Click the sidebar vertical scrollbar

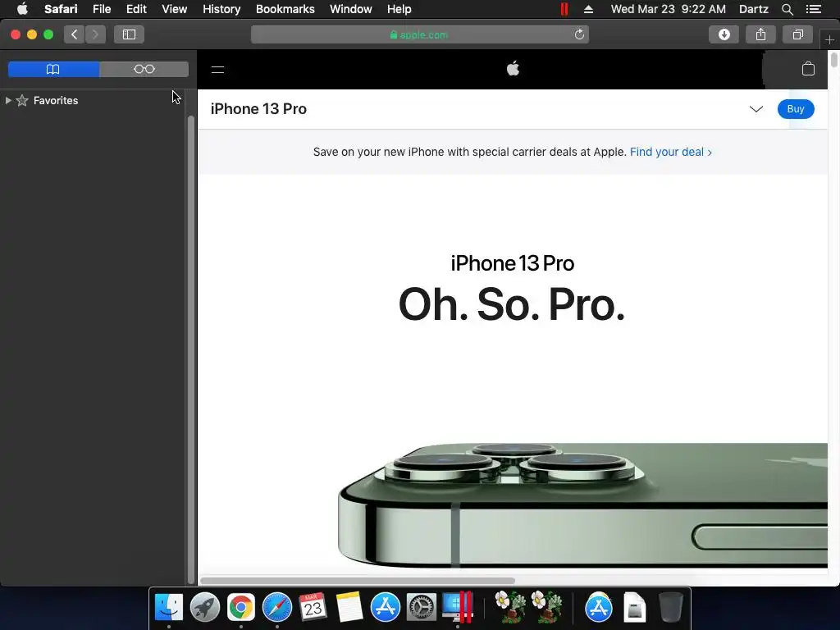click(x=190, y=349)
